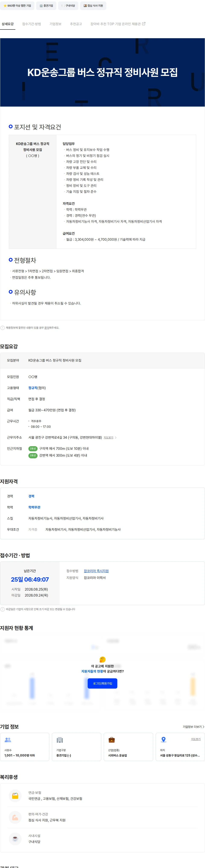Screen dimensions: 205x868
Task: Click the 시외버스 운송업 industry card
Action: point(128,747)
